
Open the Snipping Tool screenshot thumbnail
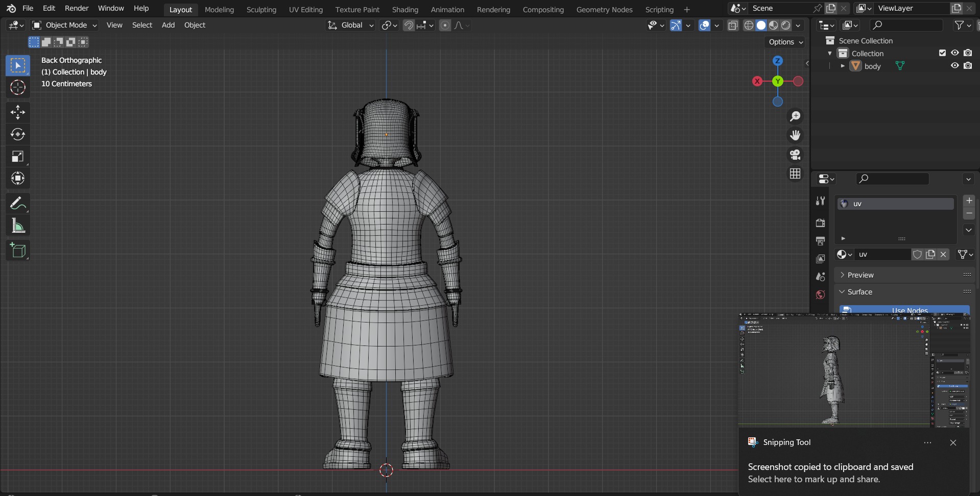pyautogui.click(x=854, y=370)
